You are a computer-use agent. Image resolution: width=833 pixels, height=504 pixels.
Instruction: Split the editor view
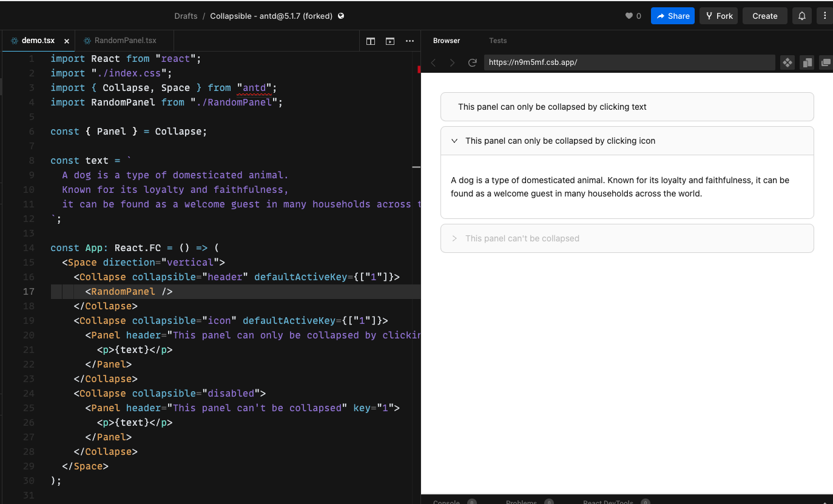coord(370,41)
